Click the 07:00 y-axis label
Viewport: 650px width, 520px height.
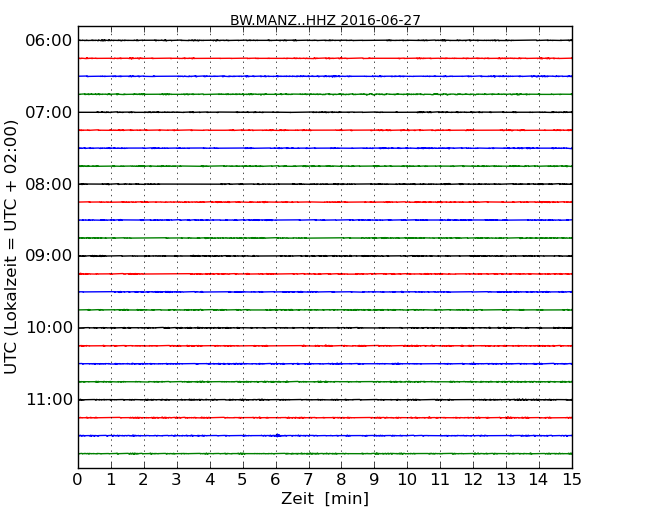[x=49, y=112]
